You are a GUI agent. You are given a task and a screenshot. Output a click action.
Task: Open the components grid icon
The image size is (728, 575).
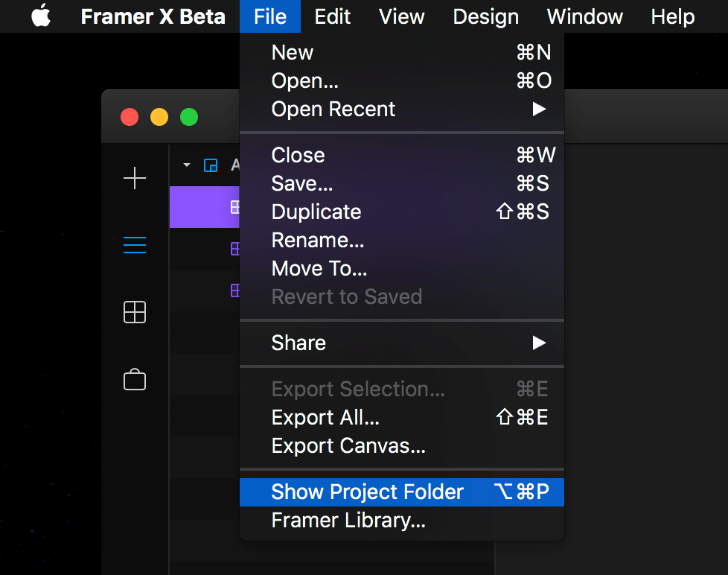point(135,311)
